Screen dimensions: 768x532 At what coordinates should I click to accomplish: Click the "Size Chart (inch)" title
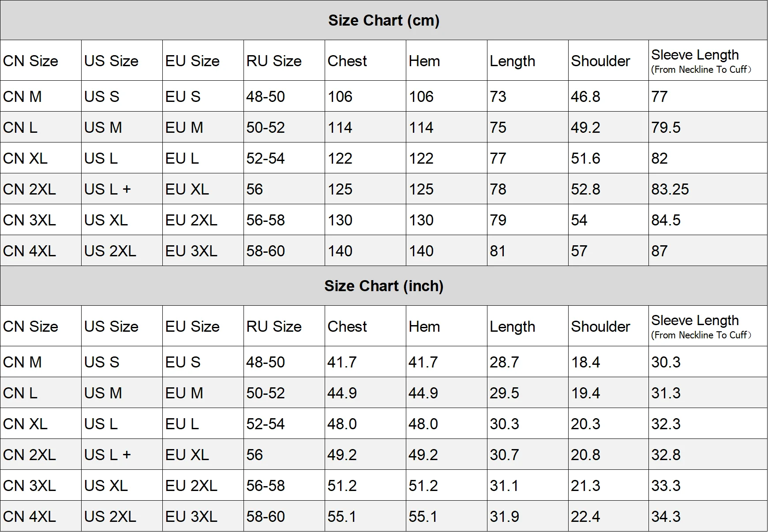[383, 286]
